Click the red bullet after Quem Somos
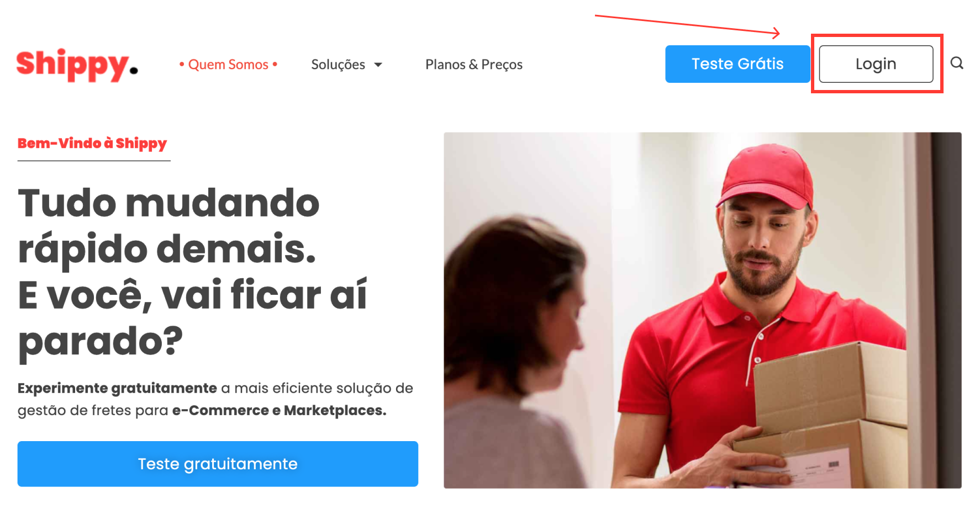The height and width of the screenshot is (514, 980). click(275, 64)
